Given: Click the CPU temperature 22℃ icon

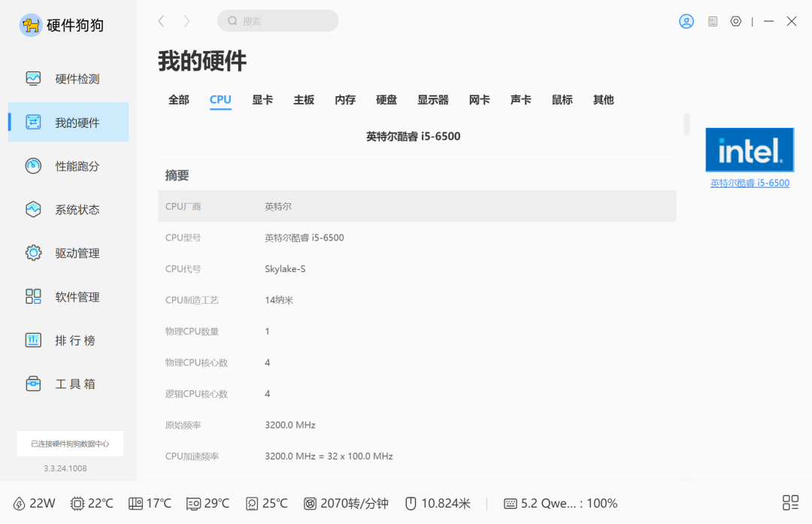Looking at the screenshot, I should tap(77, 503).
